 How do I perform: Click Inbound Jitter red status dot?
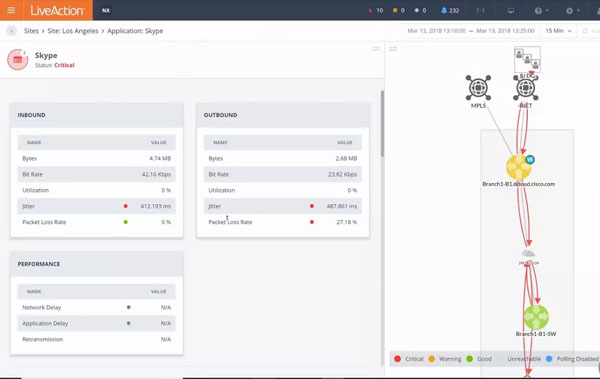coord(126,206)
